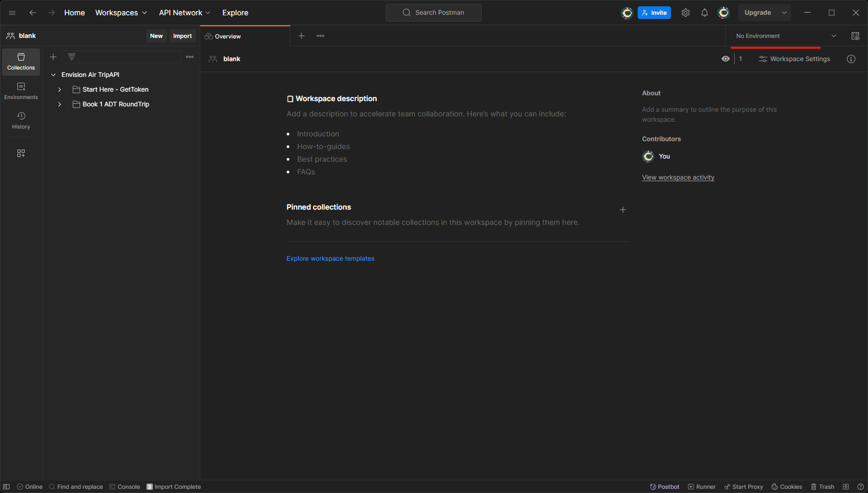
Task: Click the watcher count 1
Action: (x=740, y=59)
